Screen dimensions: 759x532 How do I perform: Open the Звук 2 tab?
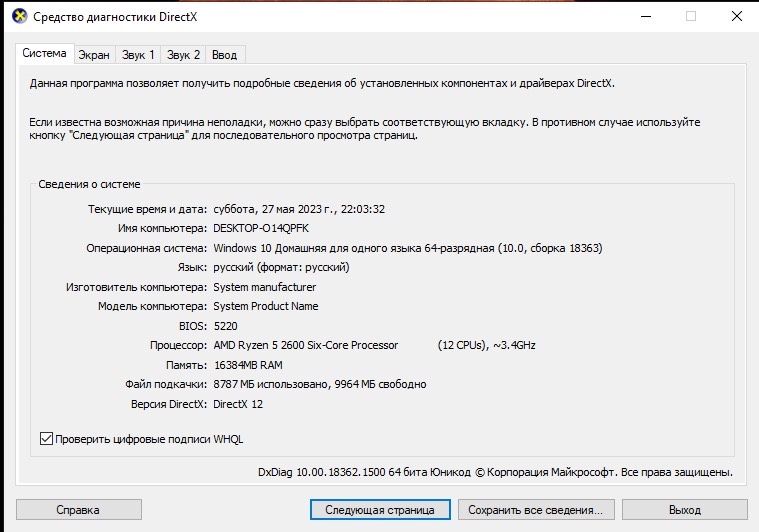(183, 55)
